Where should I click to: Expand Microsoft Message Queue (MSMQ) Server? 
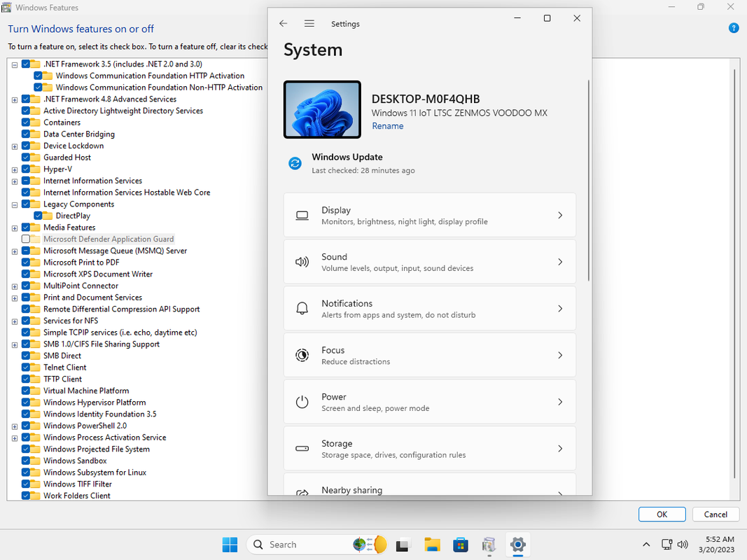15,251
